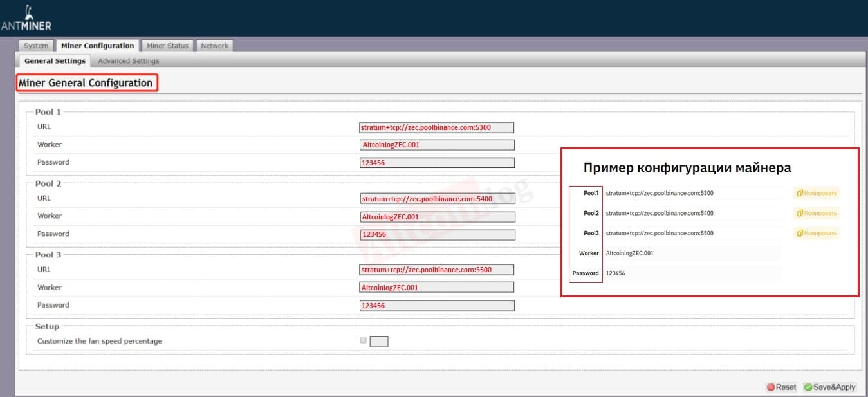Focus the Pool 1 Worker field

pos(437,145)
